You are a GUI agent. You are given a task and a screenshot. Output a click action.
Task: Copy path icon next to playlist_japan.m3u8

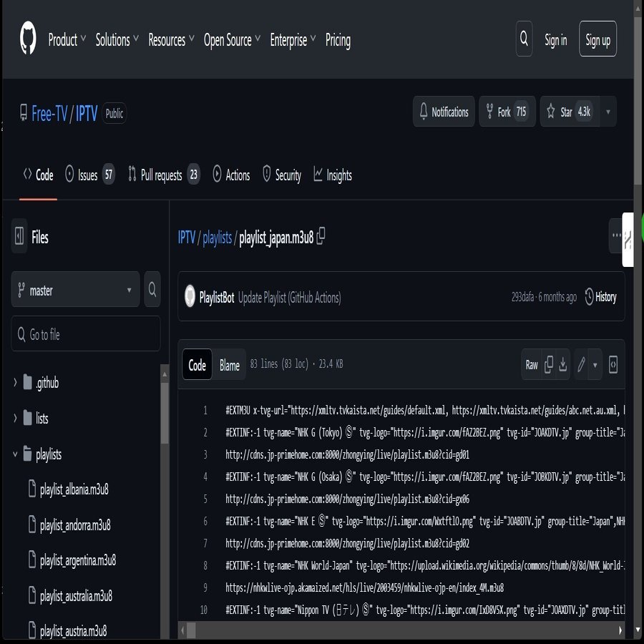tap(321, 236)
